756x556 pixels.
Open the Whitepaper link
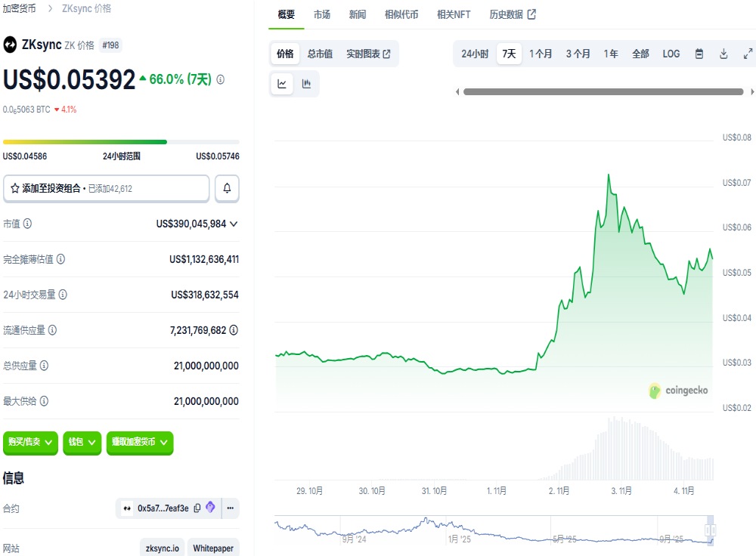click(x=213, y=547)
